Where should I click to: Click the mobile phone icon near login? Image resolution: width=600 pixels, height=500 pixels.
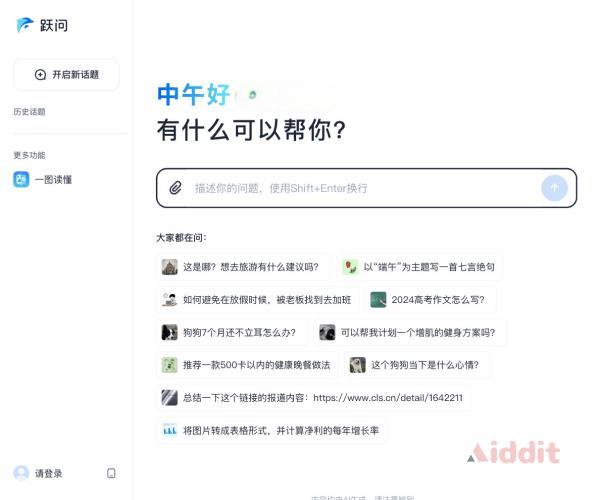[x=111, y=473]
